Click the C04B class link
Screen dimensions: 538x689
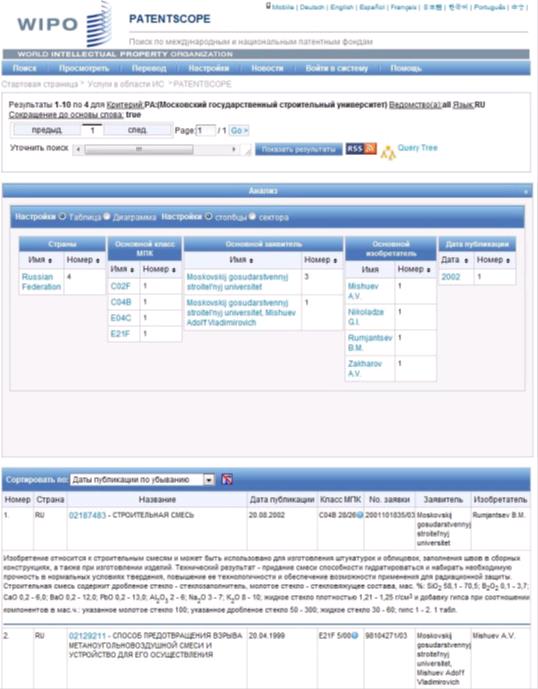121,302
